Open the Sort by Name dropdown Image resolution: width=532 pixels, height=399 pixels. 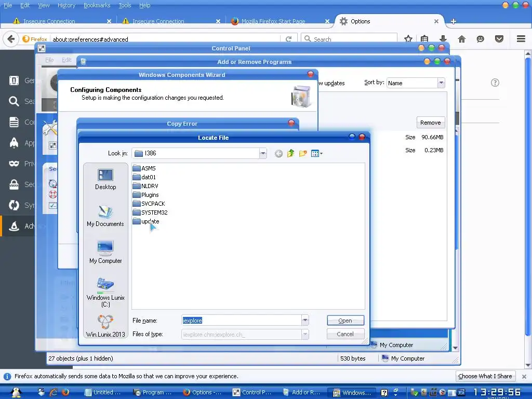coord(441,83)
